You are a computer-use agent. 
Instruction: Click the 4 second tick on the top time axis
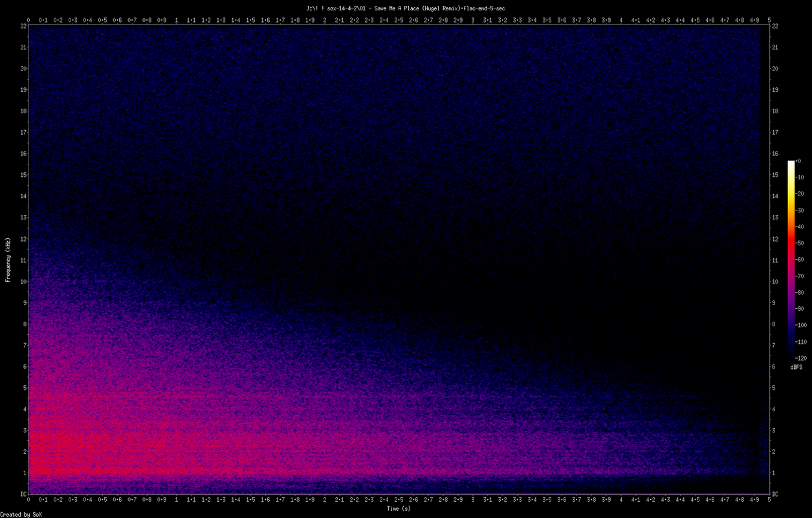[x=621, y=19]
